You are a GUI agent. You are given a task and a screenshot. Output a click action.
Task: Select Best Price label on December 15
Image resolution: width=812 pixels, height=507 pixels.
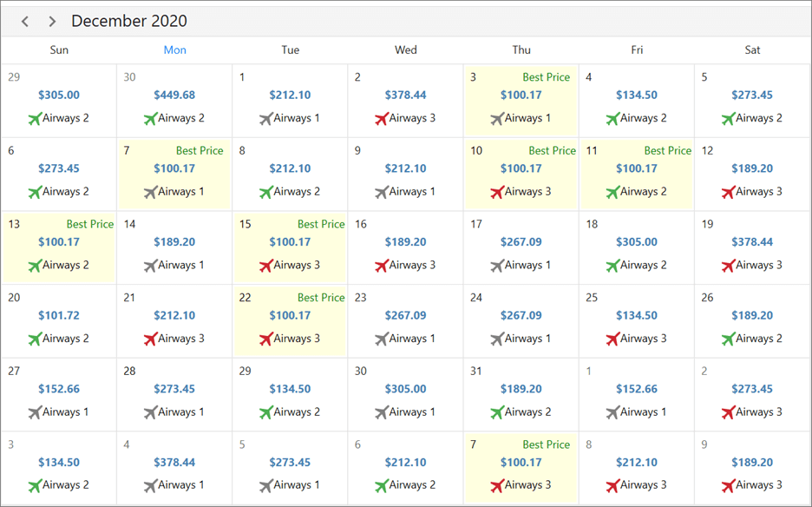coord(321,224)
